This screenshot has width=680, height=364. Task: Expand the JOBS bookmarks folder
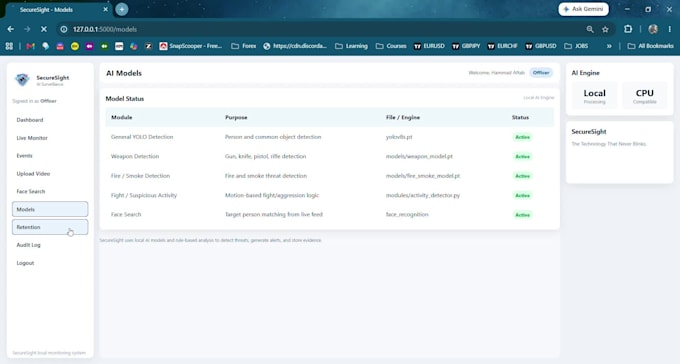[576, 46]
